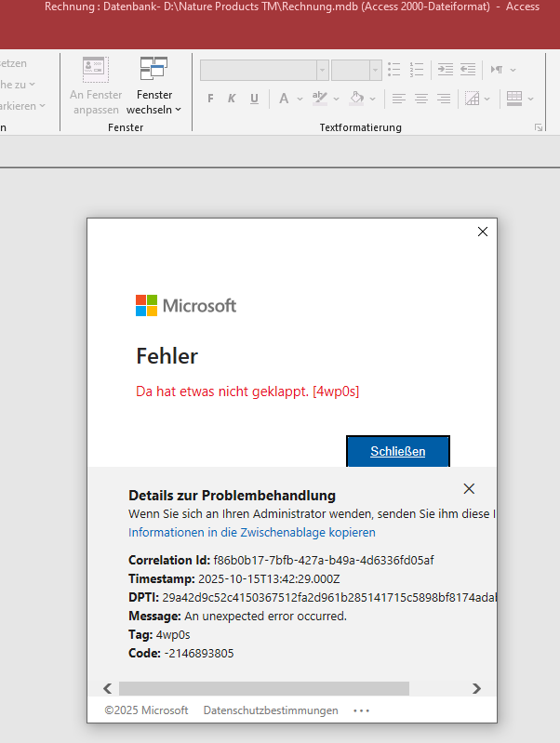Open the Textformatierung dialog launcher
This screenshot has height=743, width=560.
tap(539, 127)
